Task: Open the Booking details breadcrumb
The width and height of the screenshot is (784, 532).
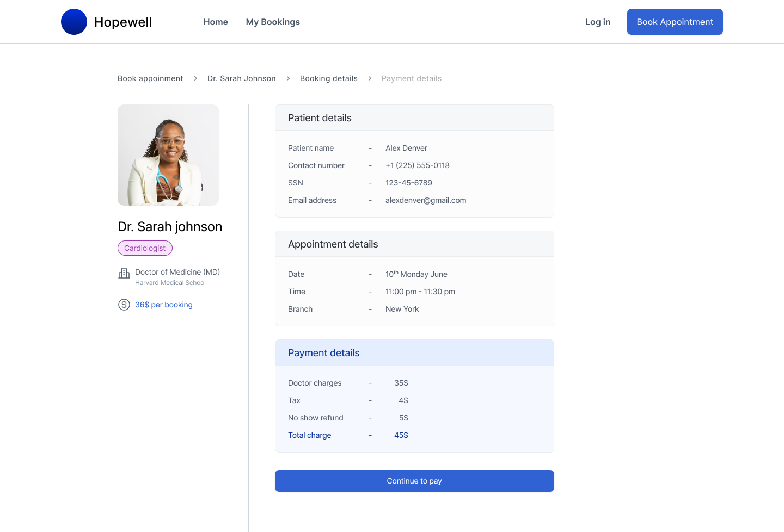Action: click(329, 78)
